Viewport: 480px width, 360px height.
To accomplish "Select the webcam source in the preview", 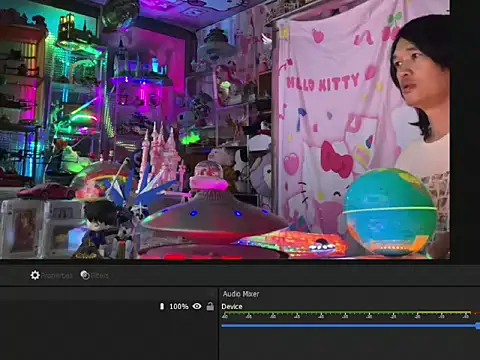I will (x=225, y=129).
